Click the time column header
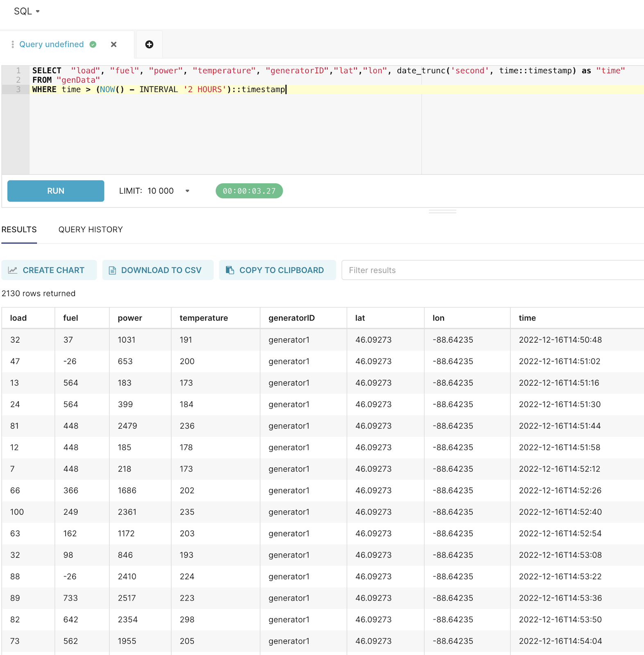 (x=527, y=318)
